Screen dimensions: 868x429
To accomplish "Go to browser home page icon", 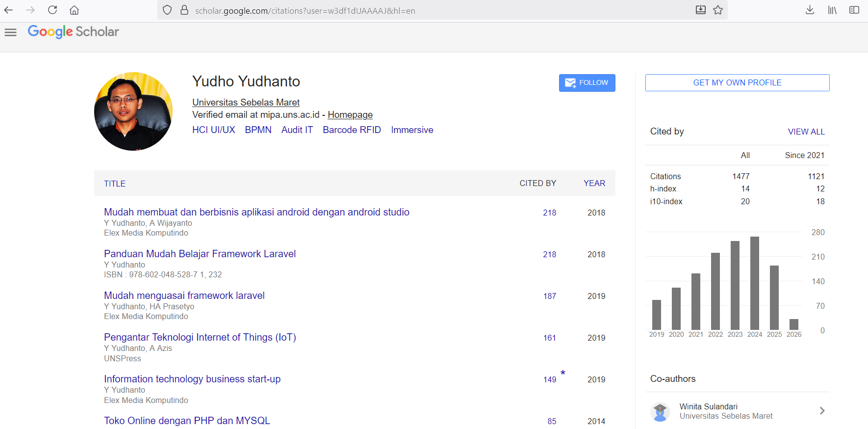I will click(74, 10).
